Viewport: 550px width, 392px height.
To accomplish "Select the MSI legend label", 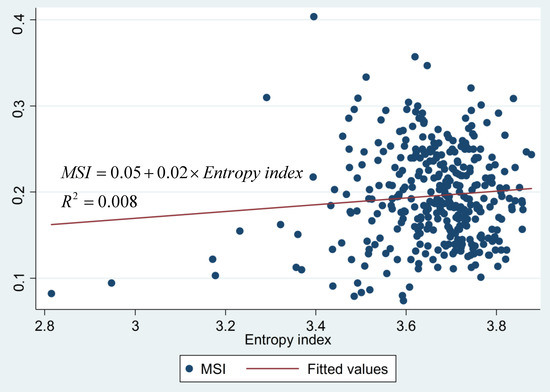I will pos(213,369).
